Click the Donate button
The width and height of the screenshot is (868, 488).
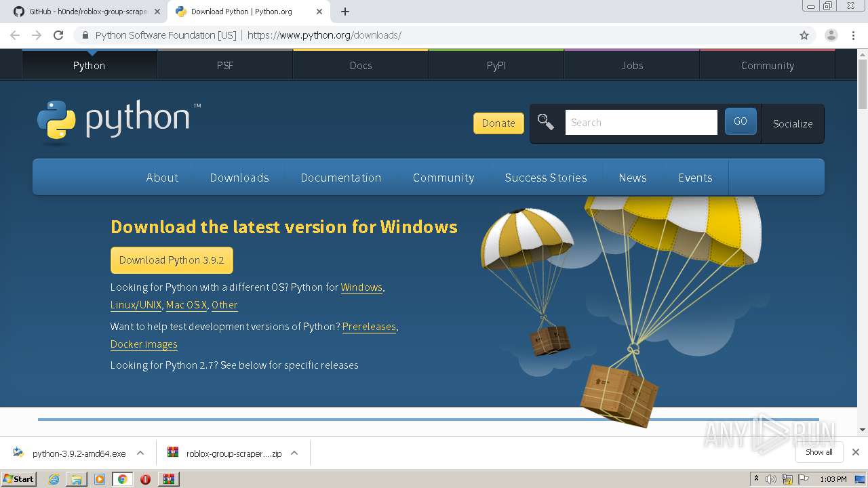coord(498,123)
